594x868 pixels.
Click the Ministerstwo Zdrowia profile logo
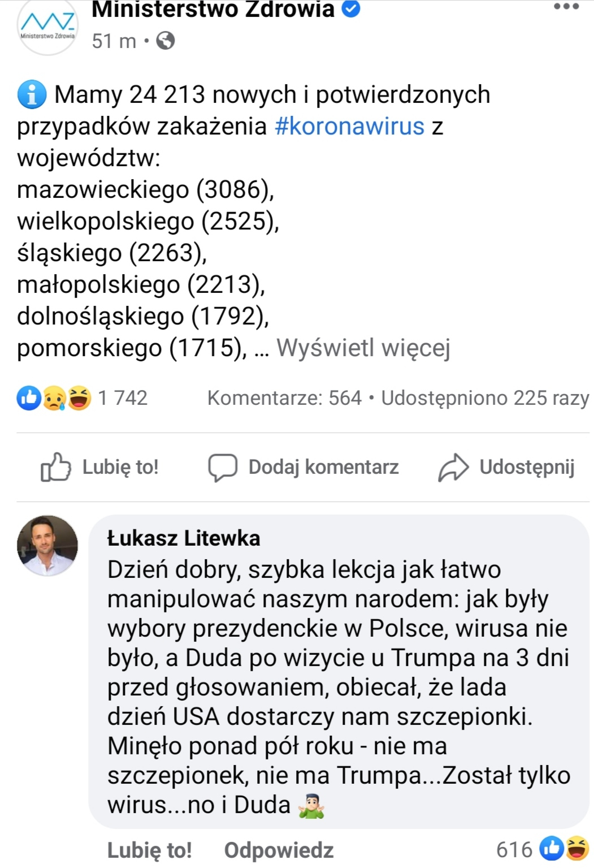coord(47,27)
